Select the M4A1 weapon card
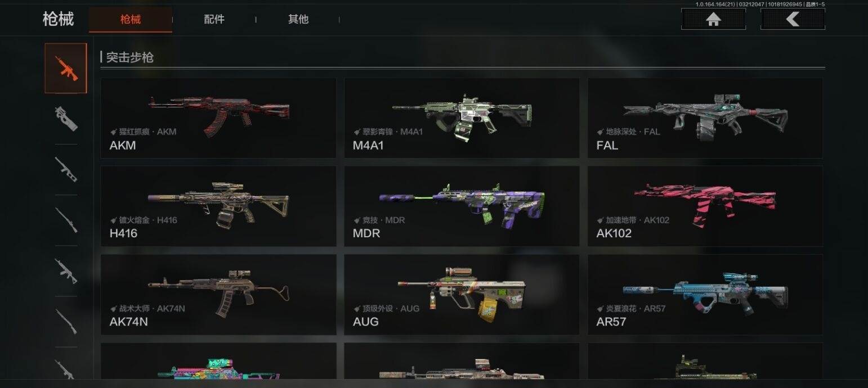868x388 pixels. click(462, 118)
